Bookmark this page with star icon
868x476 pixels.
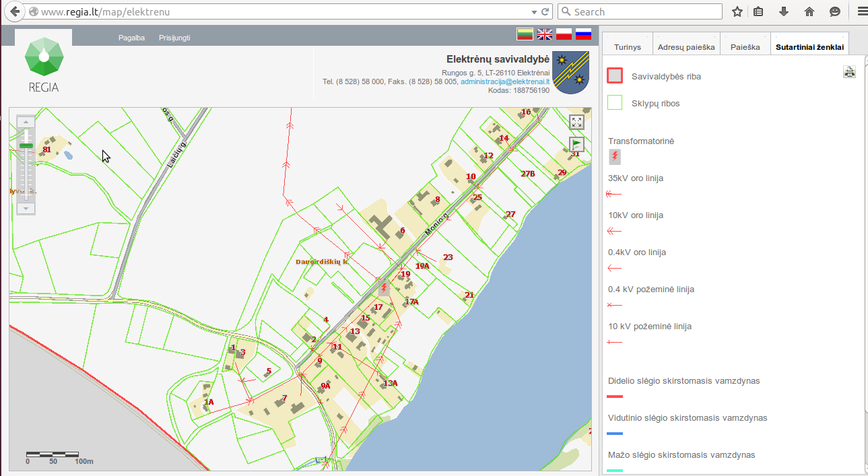tap(737, 11)
